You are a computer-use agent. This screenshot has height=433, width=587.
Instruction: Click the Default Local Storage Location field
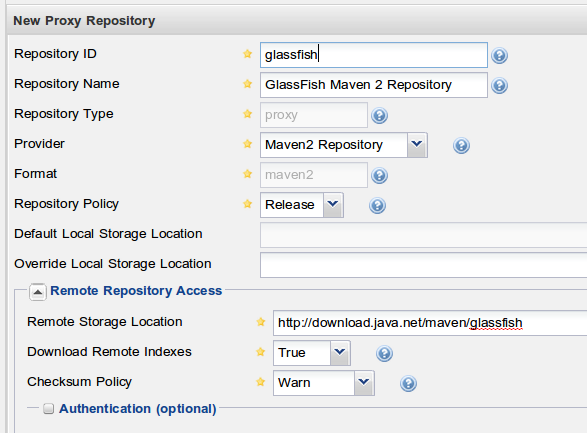tap(423, 235)
